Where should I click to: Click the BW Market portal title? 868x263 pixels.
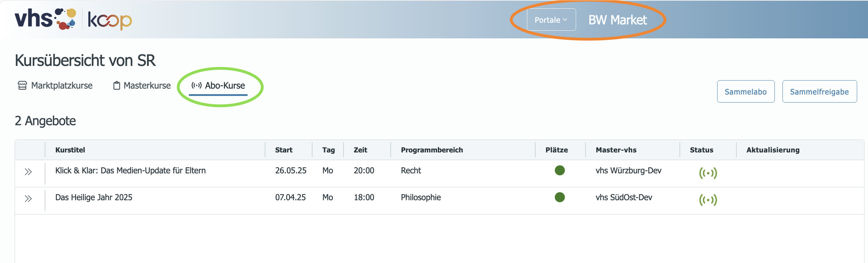pyautogui.click(x=618, y=20)
